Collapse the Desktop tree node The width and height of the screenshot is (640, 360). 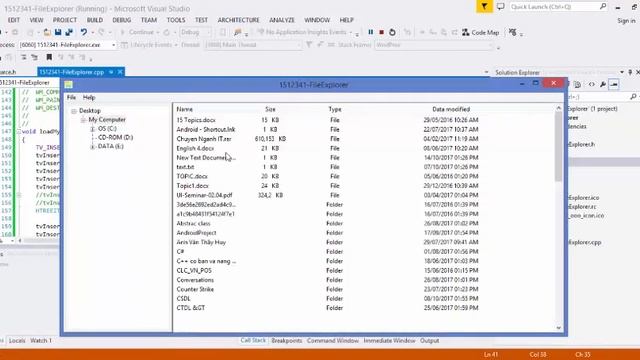pyautogui.click(x=74, y=111)
